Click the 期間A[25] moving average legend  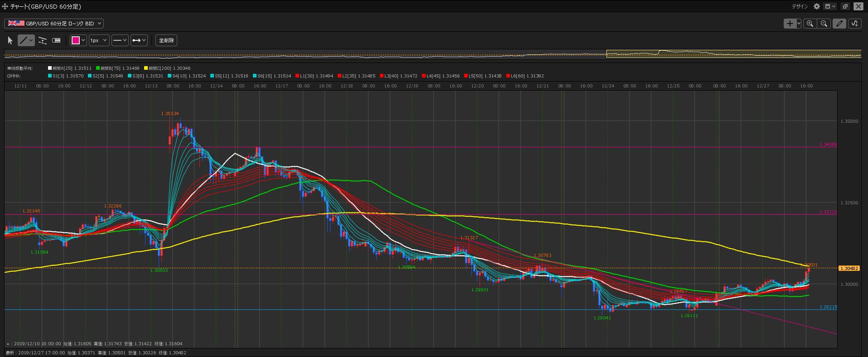[x=70, y=68]
